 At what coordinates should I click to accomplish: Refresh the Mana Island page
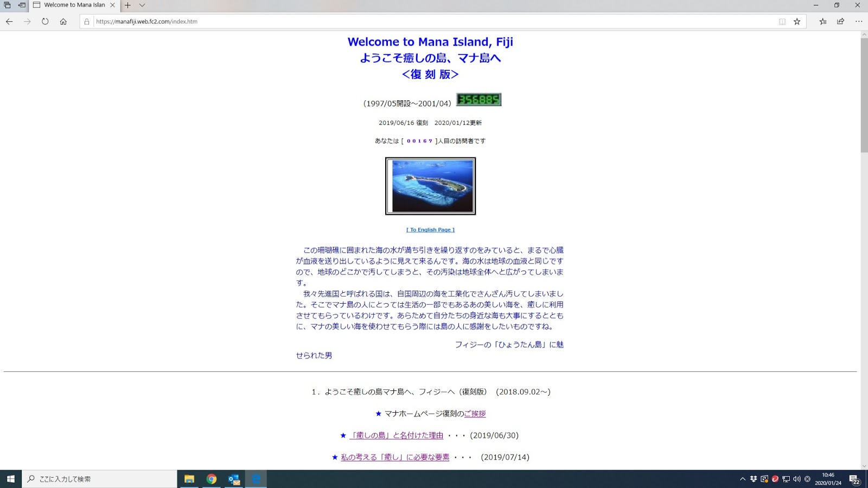coord(45,22)
